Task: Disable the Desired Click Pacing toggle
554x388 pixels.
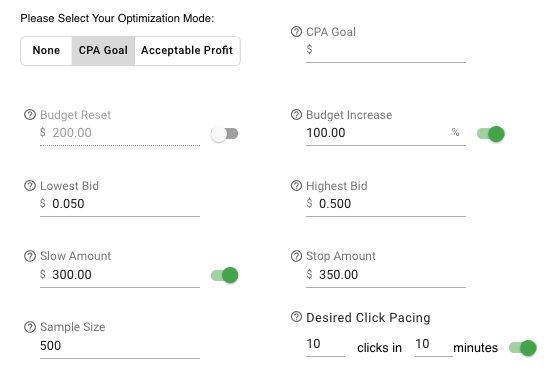Action: 523,348
